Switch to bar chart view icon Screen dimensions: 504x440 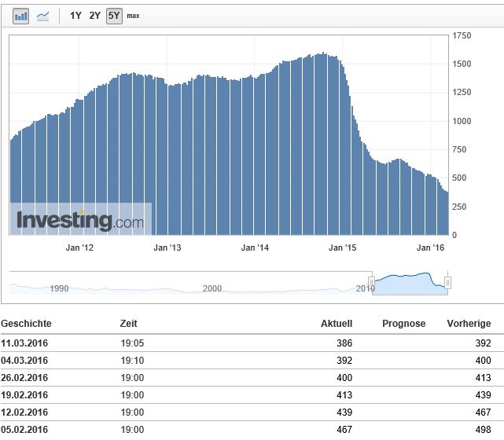pyautogui.click(x=21, y=16)
